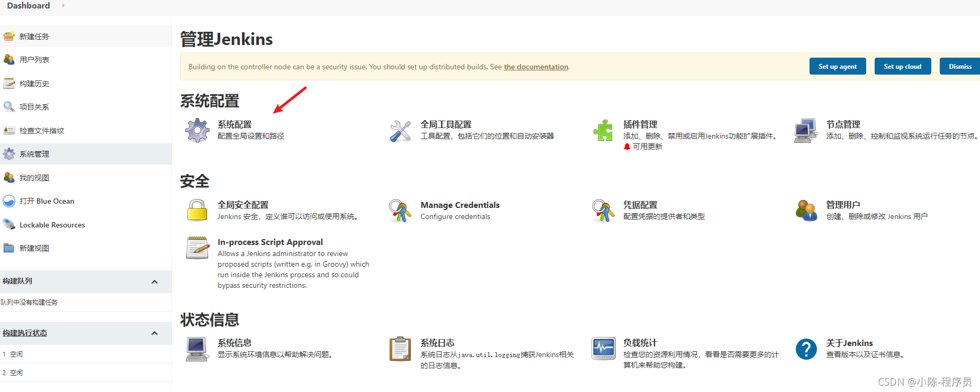Click the 新建任务 sidebar icon

9,37
